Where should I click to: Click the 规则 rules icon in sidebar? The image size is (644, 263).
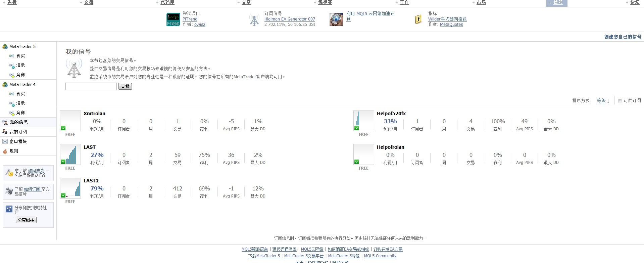point(5,151)
